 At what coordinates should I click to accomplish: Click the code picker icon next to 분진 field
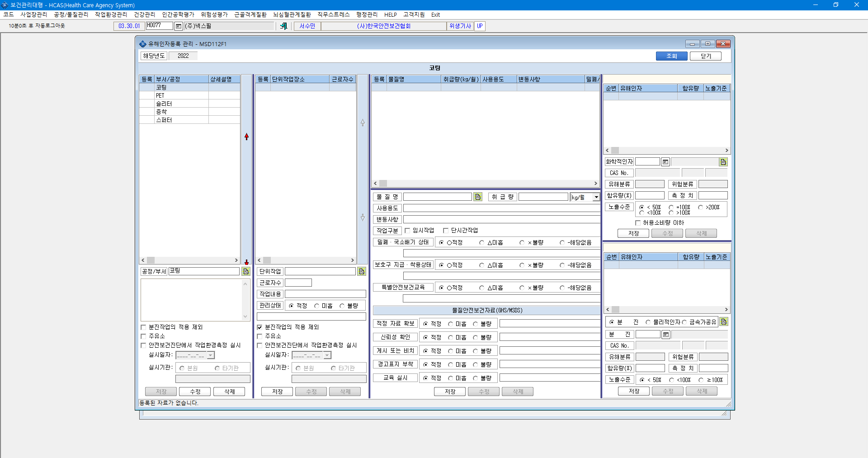coord(665,335)
